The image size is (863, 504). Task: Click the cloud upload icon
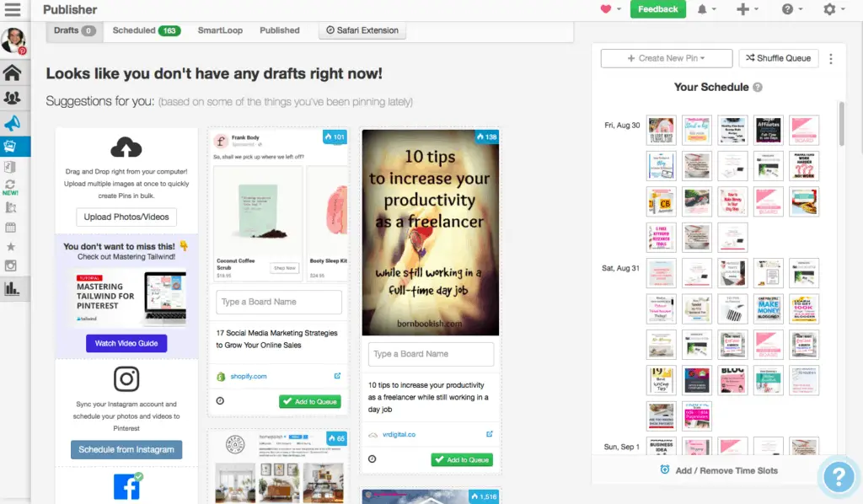126,147
